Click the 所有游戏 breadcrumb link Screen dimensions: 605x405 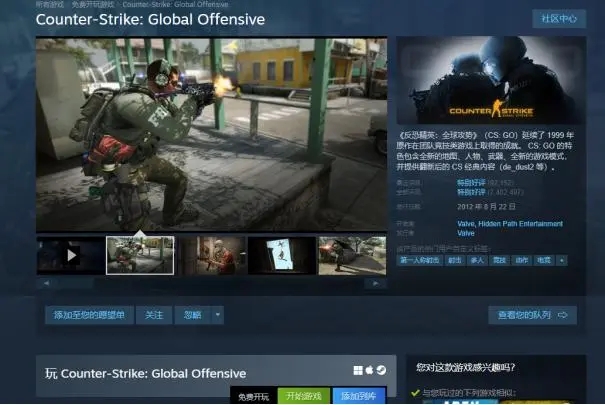point(50,5)
